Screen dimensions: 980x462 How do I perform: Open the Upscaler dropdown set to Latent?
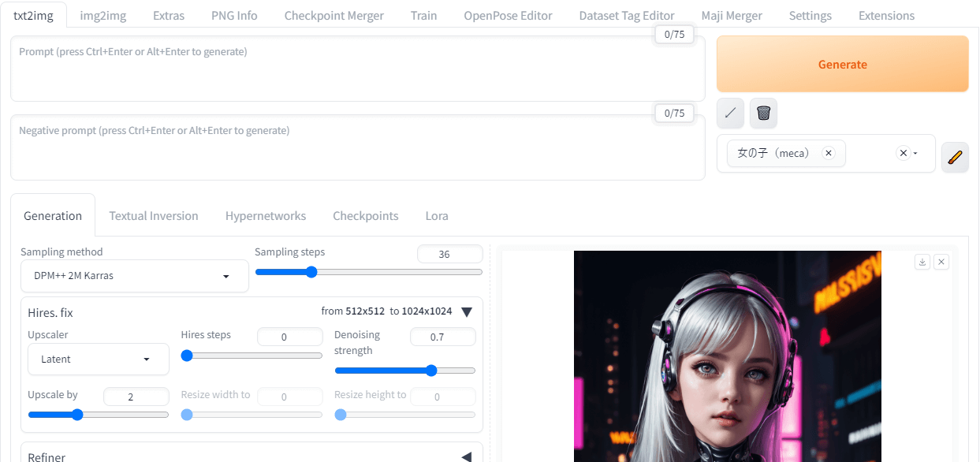(99, 360)
